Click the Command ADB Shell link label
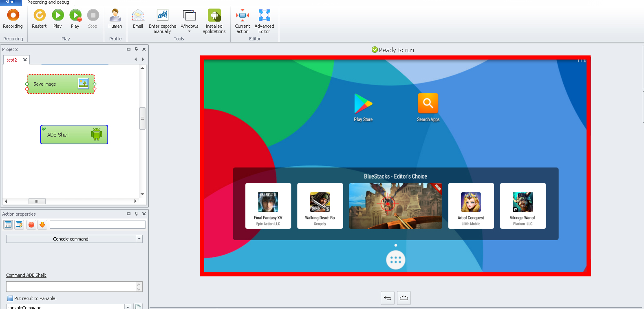The width and height of the screenshot is (644, 309). coord(26,275)
